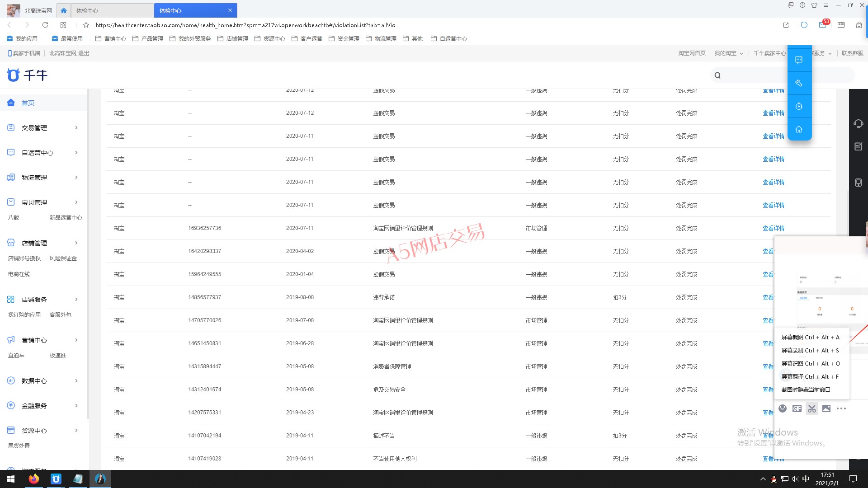The image size is (868, 488).
Task: Click the home floating panel button
Action: (799, 129)
